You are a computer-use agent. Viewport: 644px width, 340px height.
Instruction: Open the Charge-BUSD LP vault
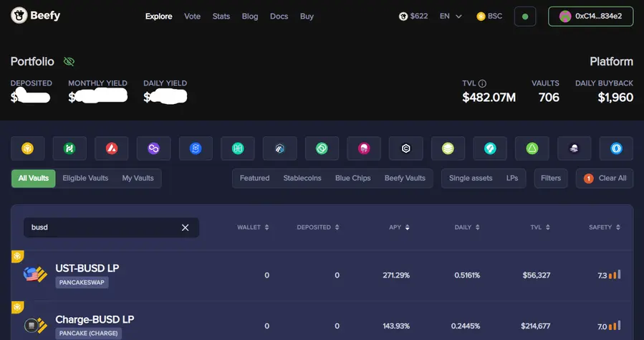click(x=322, y=321)
